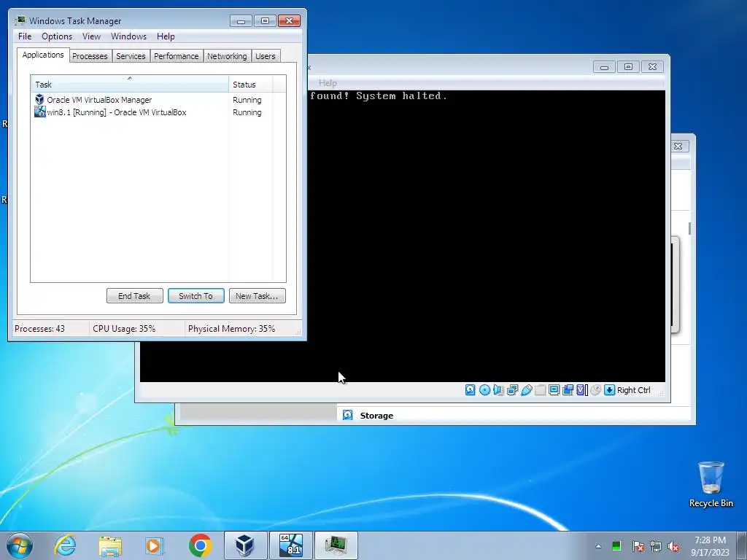747x560 pixels.
Task: Switch to the Services tab
Action: pos(131,56)
